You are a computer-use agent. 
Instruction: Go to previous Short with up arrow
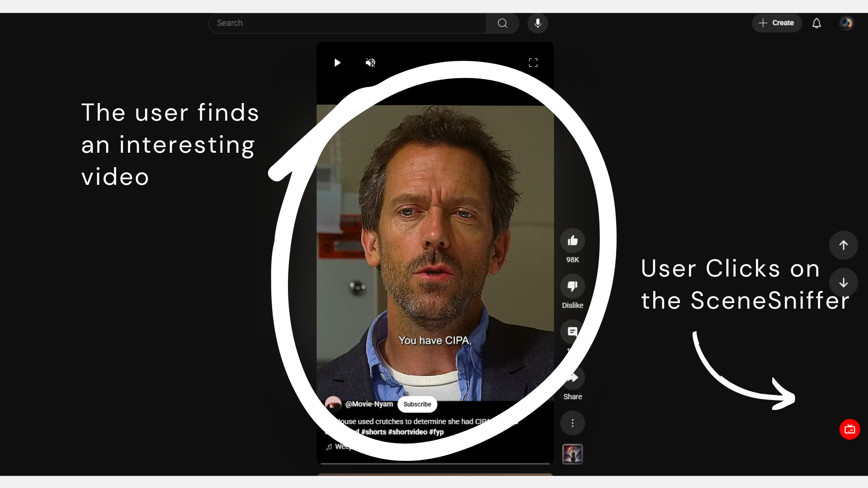(x=843, y=245)
